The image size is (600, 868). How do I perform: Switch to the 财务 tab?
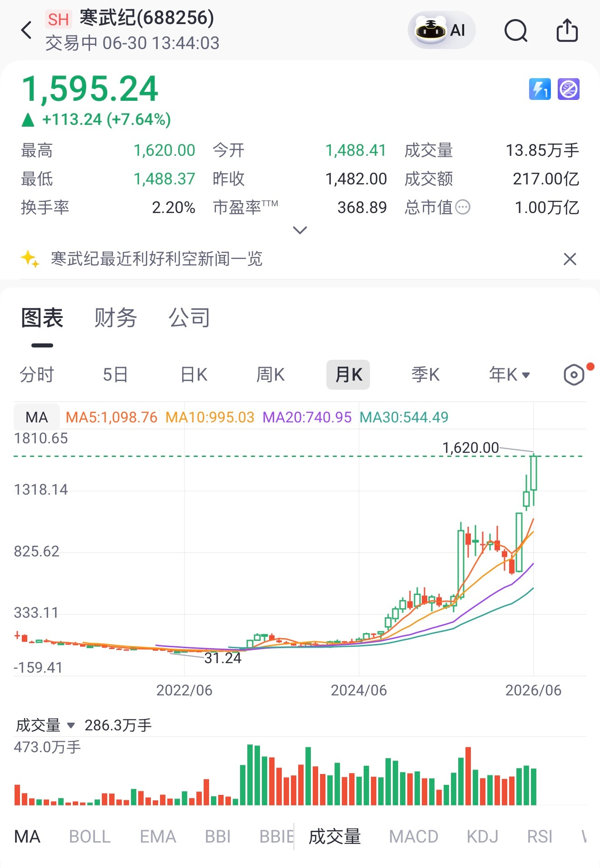(115, 317)
